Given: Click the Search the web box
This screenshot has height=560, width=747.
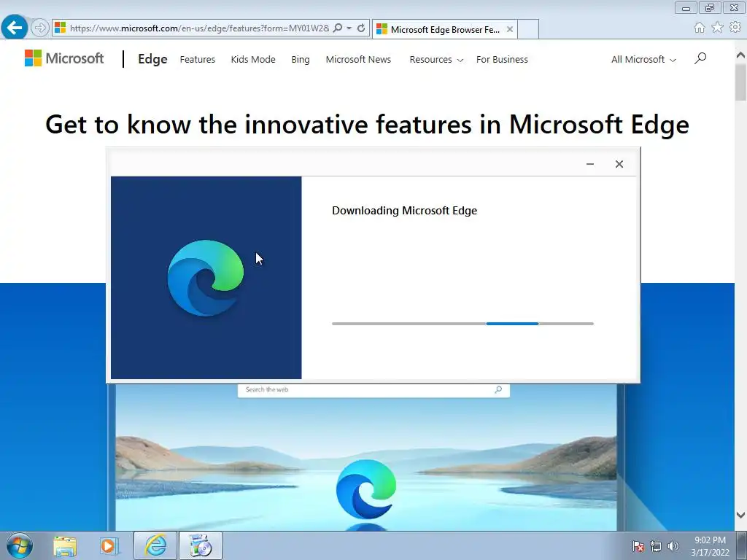Looking at the screenshot, I should coord(373,390).
